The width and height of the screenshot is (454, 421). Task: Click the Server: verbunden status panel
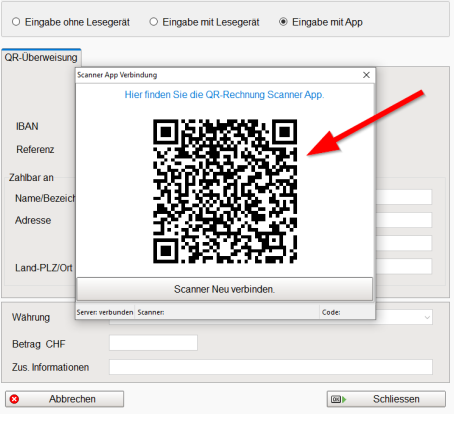tap(105, 312)
